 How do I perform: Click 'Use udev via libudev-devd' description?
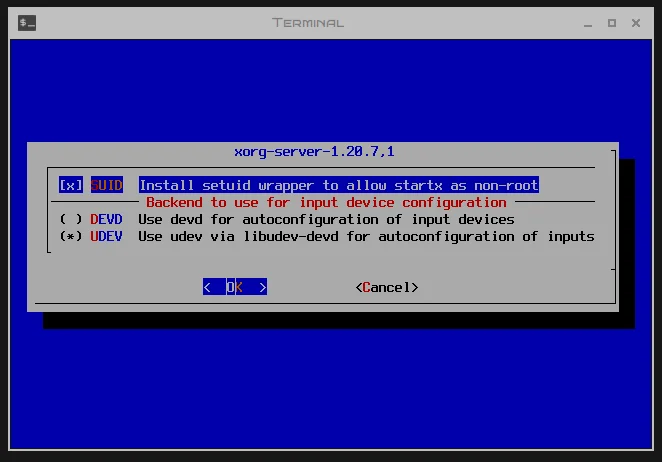(366, 236)
